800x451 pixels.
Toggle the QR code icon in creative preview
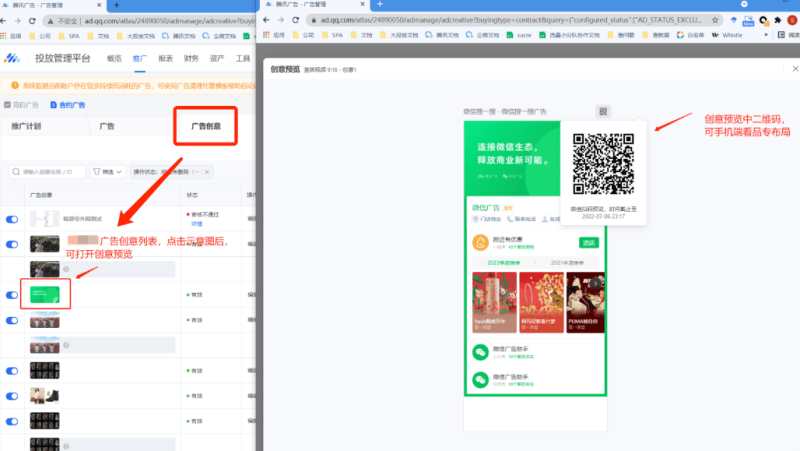tap(603, 112)
